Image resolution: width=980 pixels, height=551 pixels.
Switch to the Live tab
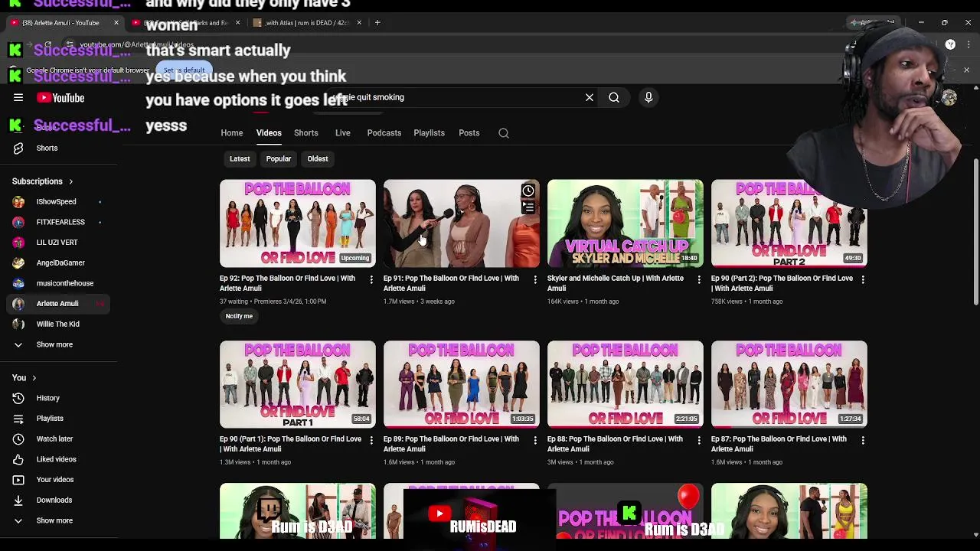(x=343, y=133)
